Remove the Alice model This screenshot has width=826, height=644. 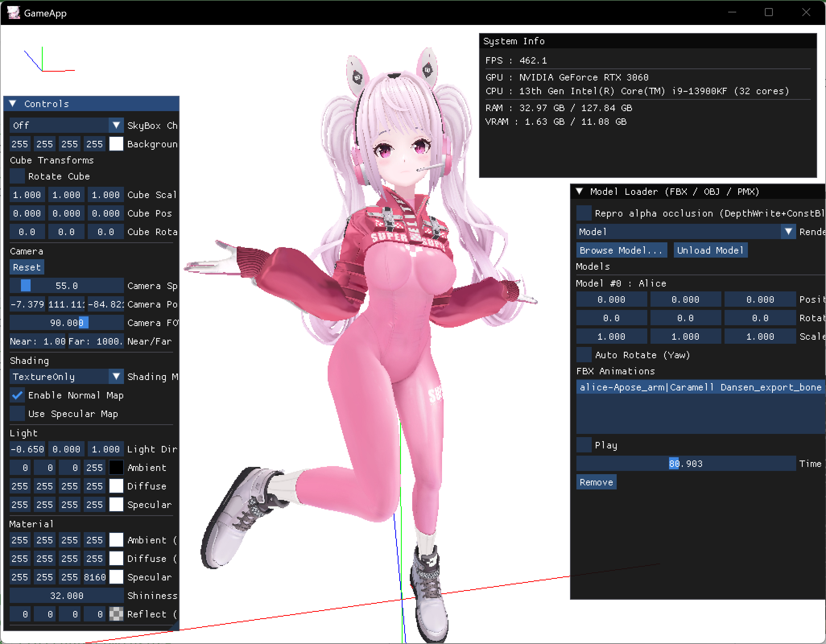point(596,482)
